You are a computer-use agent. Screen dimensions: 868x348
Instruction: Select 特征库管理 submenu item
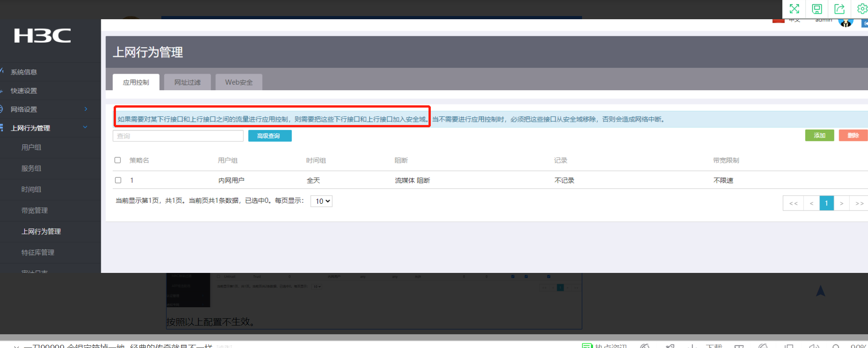click(x=38, y=253)
